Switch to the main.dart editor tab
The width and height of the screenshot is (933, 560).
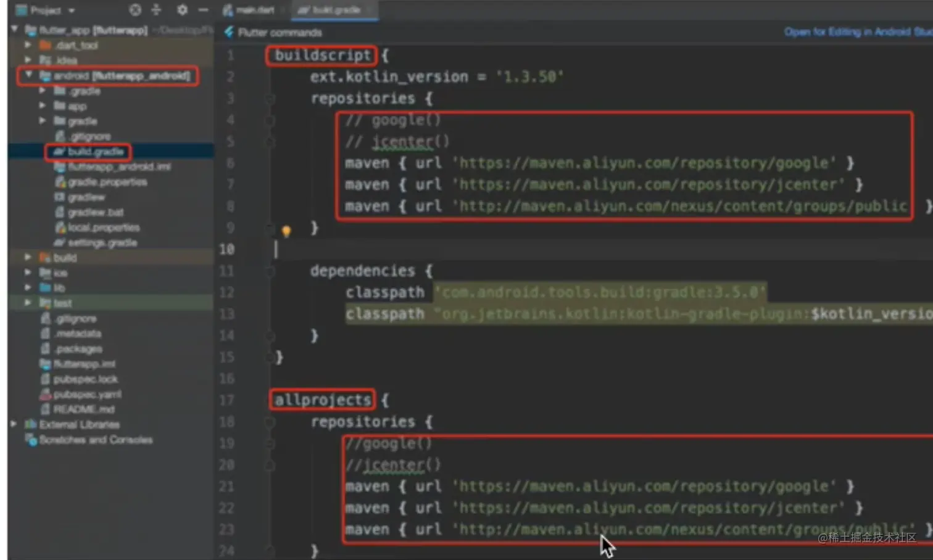click(x=250, y=10)
